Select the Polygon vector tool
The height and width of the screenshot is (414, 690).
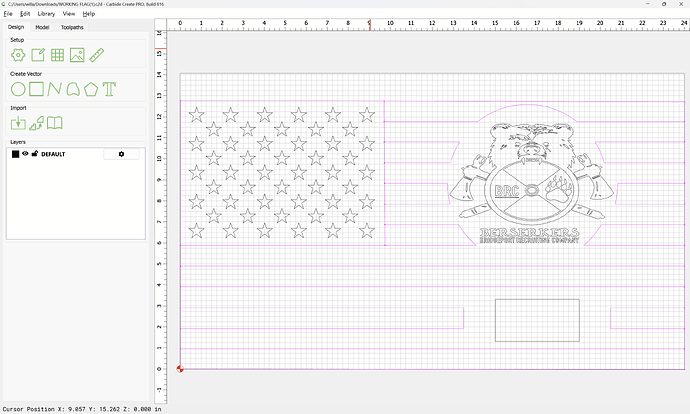tap(91, 89)
